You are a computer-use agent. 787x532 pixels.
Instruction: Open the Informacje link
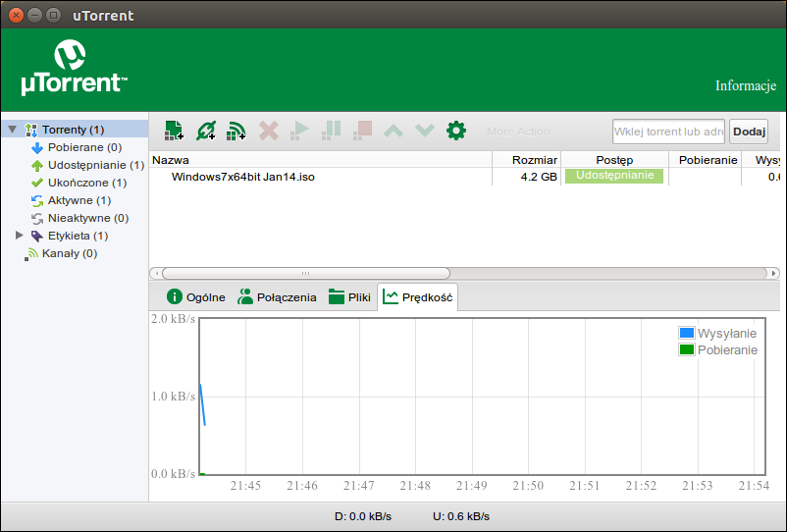[746, 85]
